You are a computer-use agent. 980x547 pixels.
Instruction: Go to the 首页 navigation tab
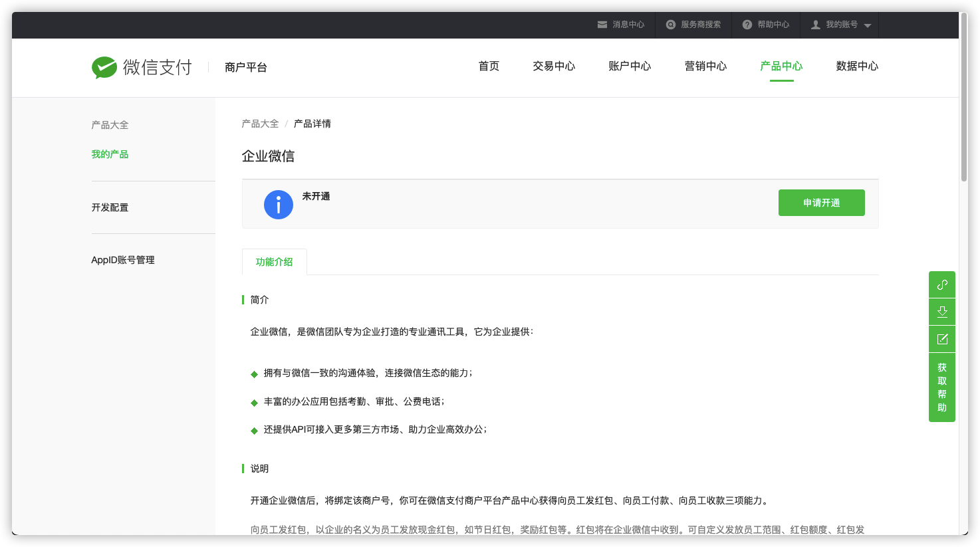[x=489, y=66]
